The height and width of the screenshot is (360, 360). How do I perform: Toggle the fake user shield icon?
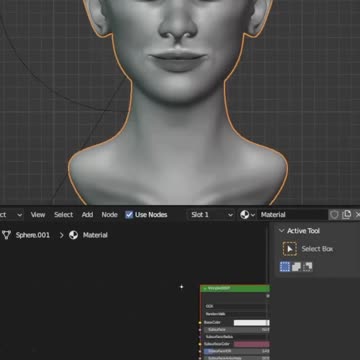tap(334, 215)
